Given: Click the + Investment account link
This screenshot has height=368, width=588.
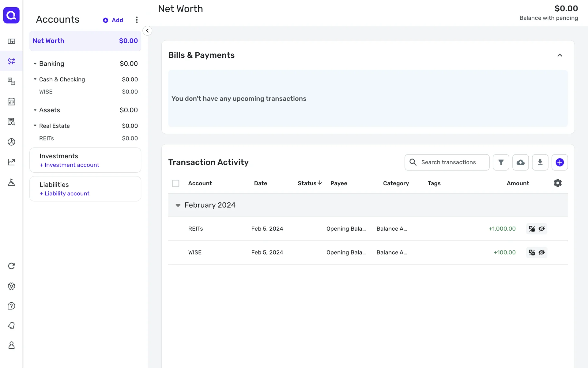Looking at the screenshot, I should (x=69, y=165).
